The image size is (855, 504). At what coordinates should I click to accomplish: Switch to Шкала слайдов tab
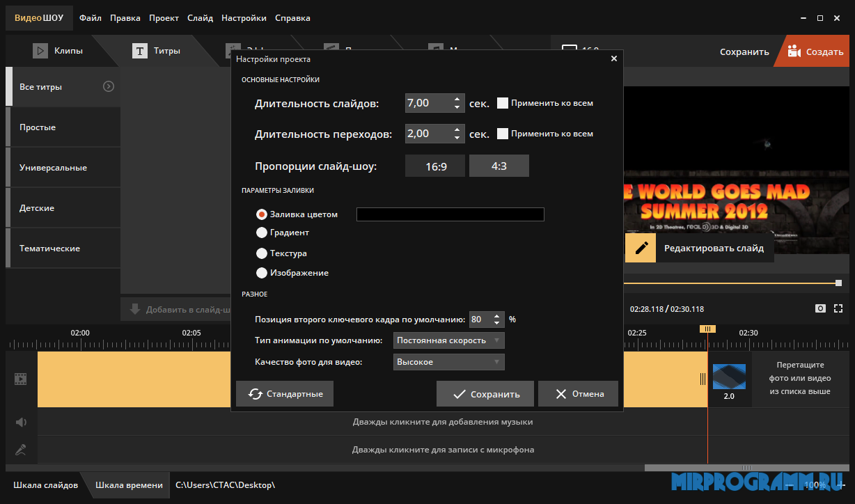45,485
